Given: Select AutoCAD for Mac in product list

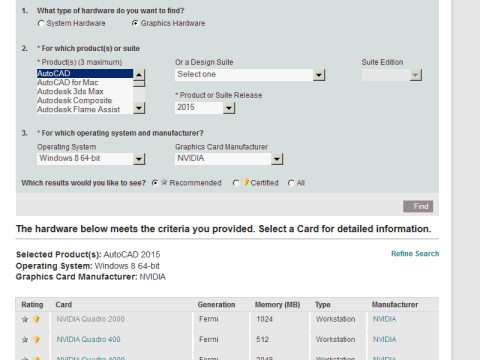Looking at the screenshot, I should (85, 82).
